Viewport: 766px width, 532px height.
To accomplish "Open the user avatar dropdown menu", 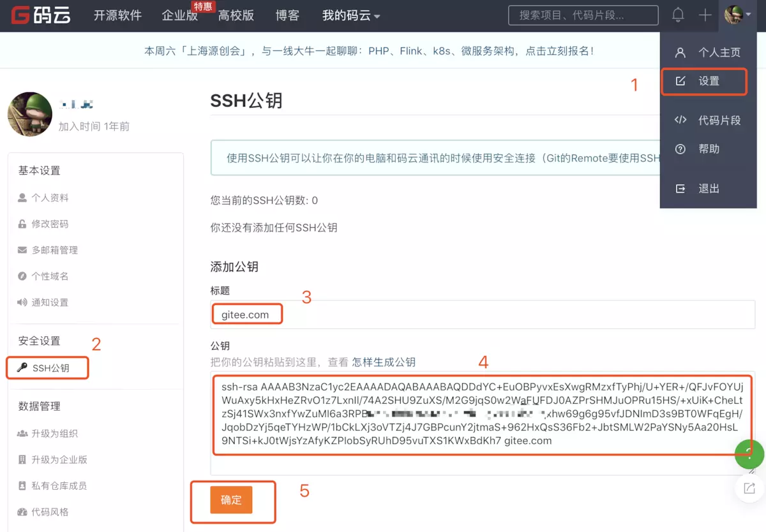I will pyautogui.click(x=738, y=15).
